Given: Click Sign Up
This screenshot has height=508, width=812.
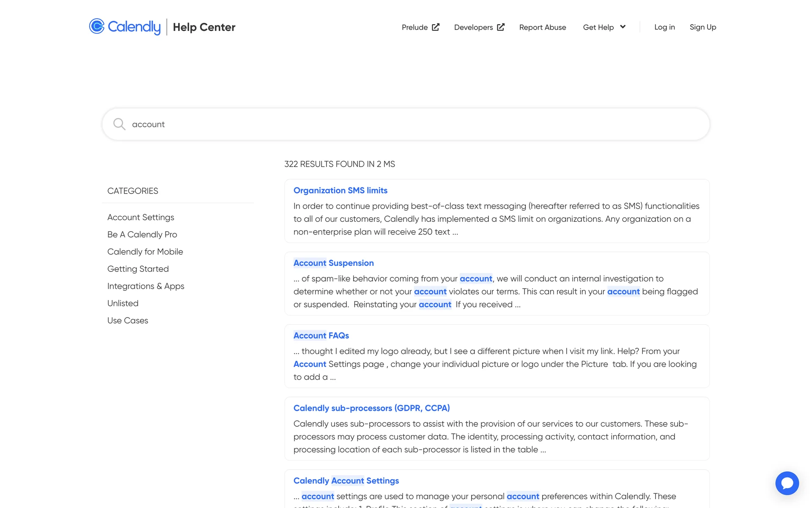Looking at the screenshot, I should (x=702, y=27).
